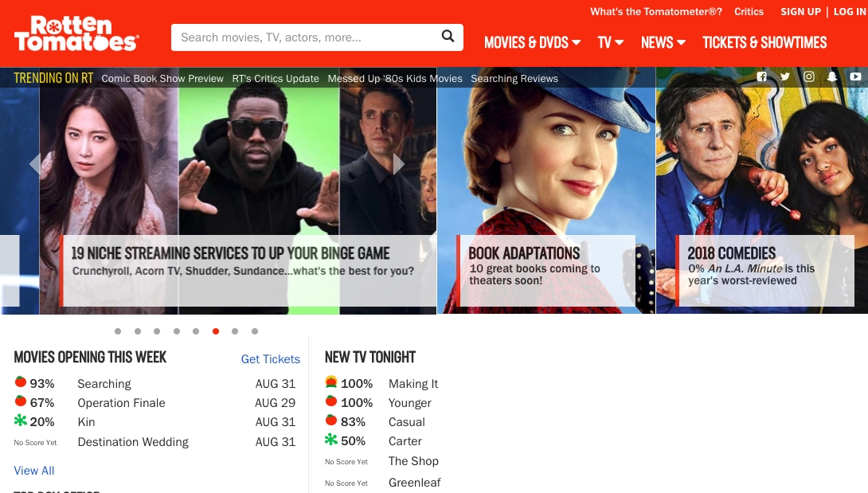Click the search magnifying glass icon
The height and width of the screenshot is (493, 868).
[448, 36]
